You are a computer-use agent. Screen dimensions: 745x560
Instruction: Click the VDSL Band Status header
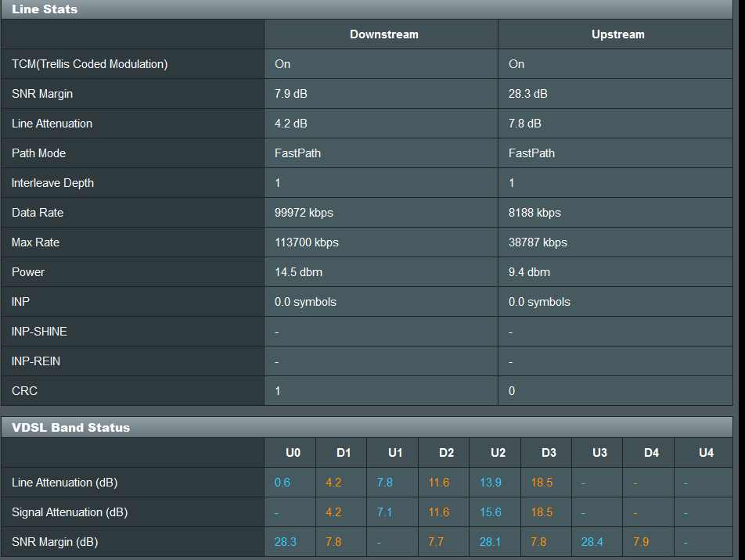[x=70, y=428]
